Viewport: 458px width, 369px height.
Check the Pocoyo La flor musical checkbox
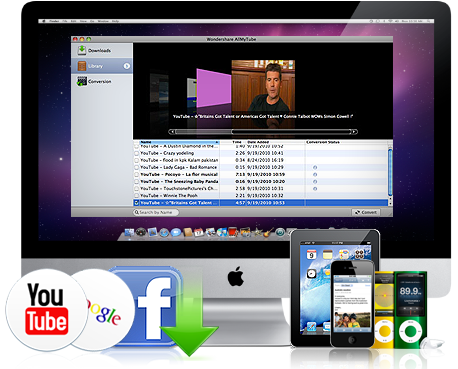point(136,174)
